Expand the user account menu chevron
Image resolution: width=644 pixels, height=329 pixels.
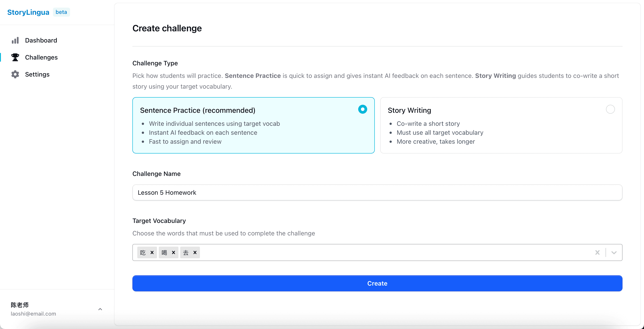[100, 309]
